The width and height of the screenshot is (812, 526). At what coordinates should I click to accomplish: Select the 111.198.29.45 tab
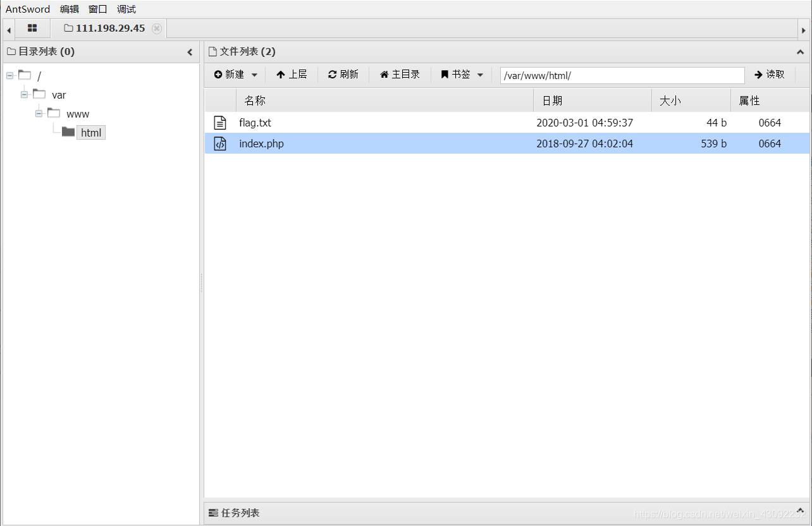(110, 28)
